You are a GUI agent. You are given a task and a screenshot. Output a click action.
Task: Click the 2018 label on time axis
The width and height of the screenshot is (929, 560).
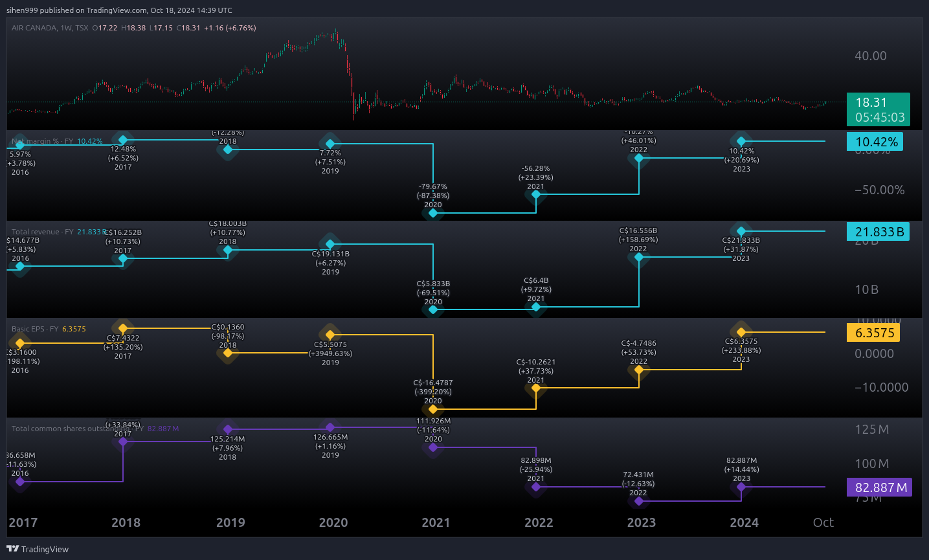126,522
